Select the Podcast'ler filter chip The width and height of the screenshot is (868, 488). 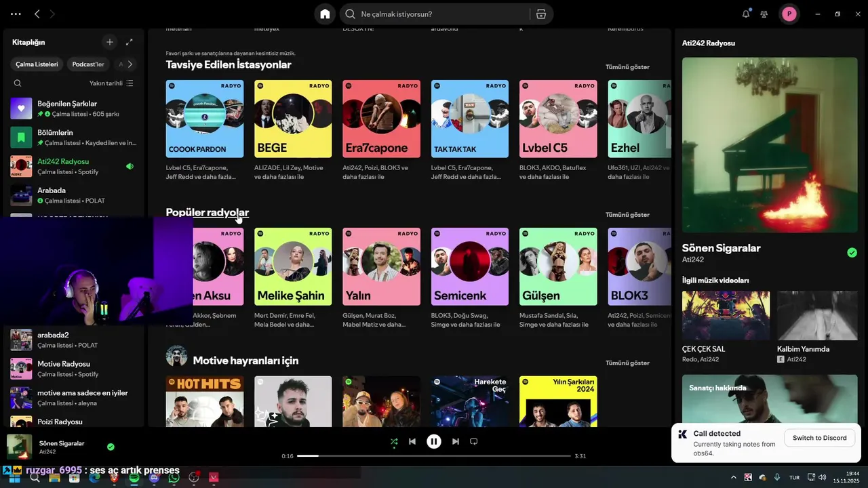[88, 64]
